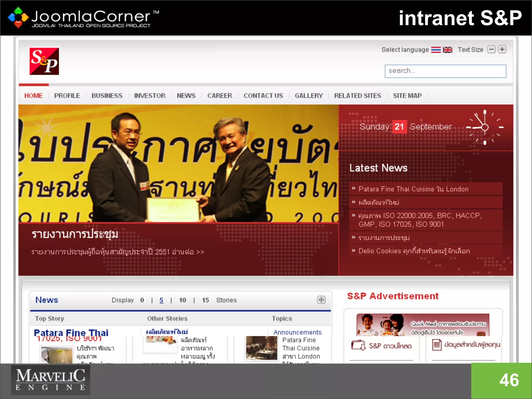
Task: Open the INVESTOR menu item
Action: click(x=150, y=96)
